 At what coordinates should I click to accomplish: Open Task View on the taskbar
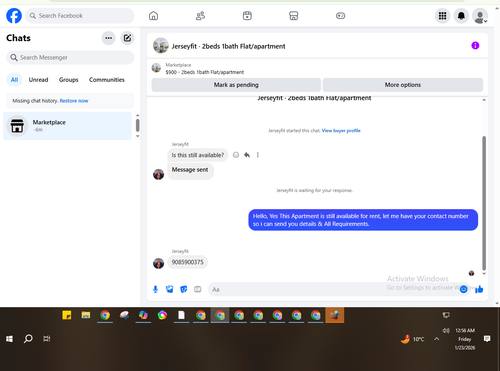pyautogui.click(x=47, y=339)
